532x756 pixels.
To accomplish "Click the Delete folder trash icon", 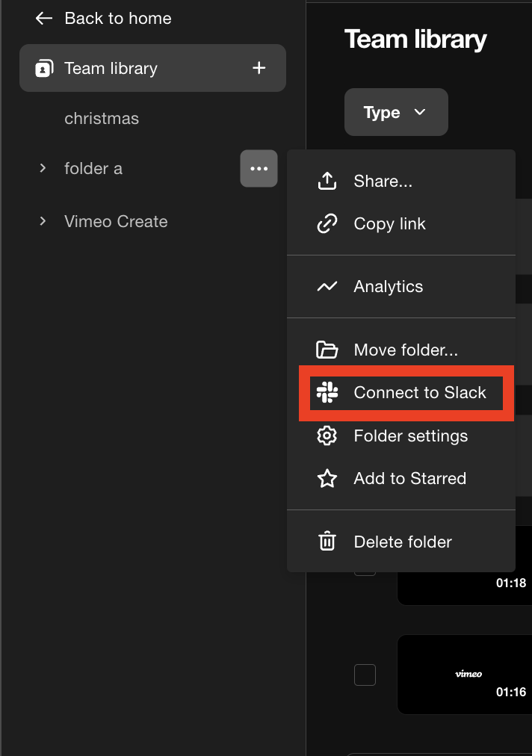I will 327,542.
